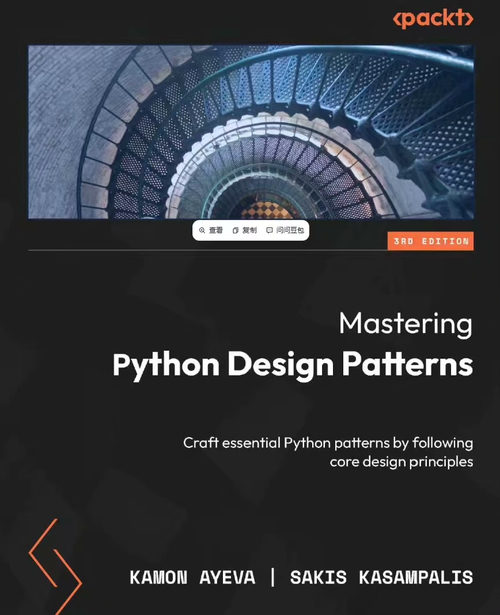Click author name "KAMON AYEVA"

193,577
